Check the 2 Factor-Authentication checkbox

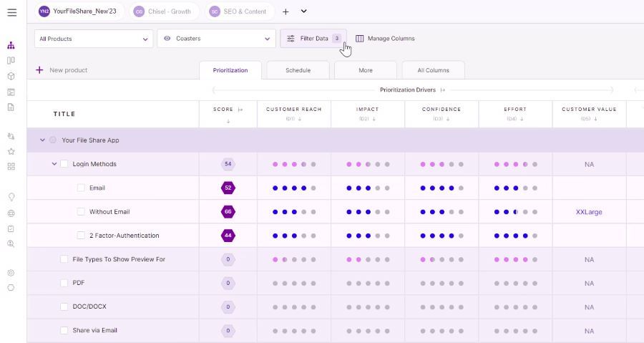click(x=81, y=236)
